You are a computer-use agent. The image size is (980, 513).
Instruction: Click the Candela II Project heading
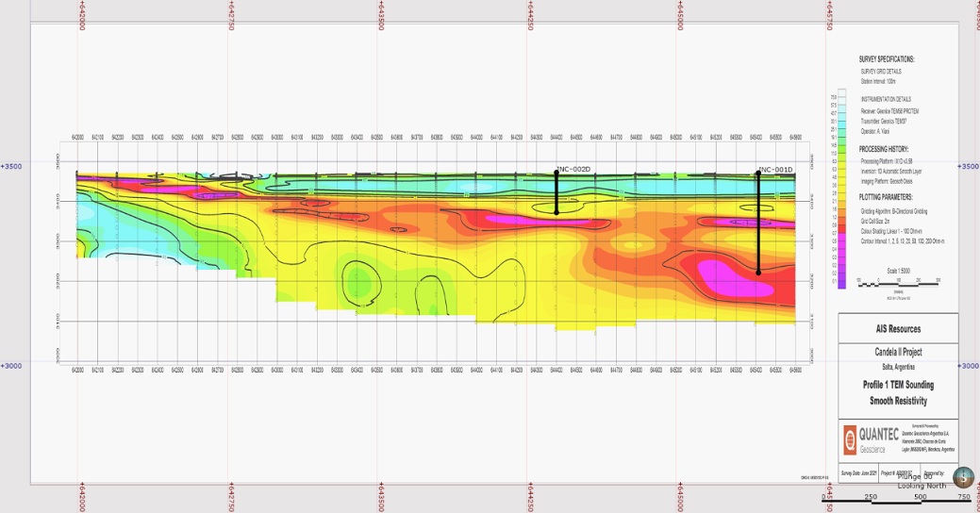[x=898, y=352]
